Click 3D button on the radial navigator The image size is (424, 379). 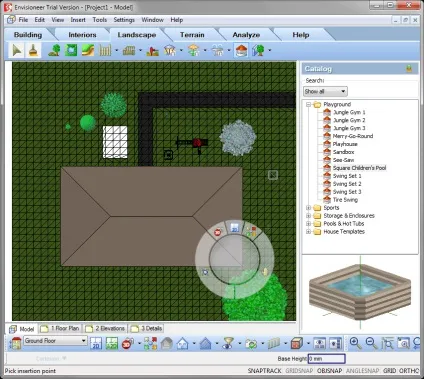coord(218,232)
